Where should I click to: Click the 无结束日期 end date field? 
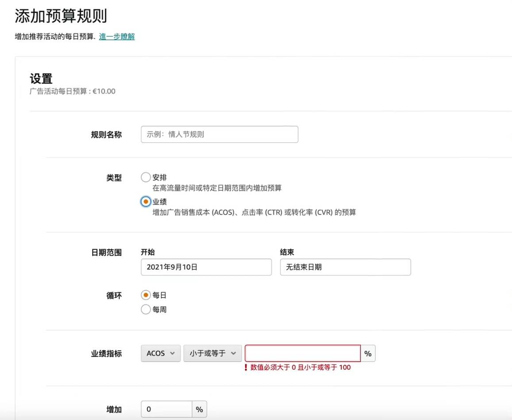pos(345,267)
